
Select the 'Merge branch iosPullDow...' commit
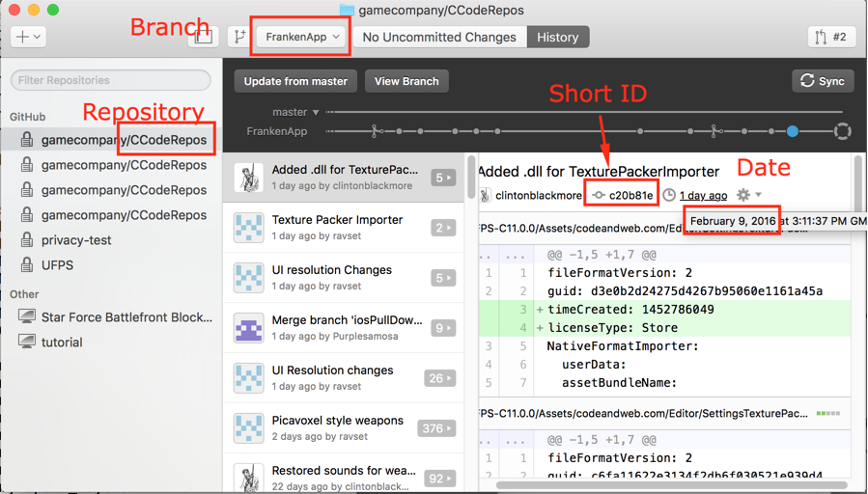pyautogui.click(x=343, y=328)
